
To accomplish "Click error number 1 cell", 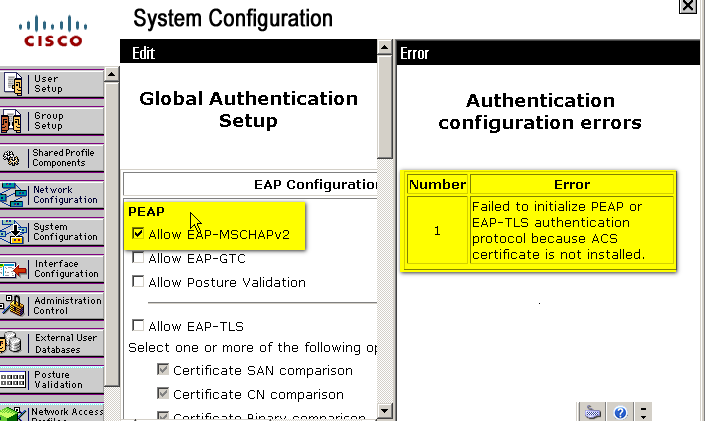I will [437, 230].
